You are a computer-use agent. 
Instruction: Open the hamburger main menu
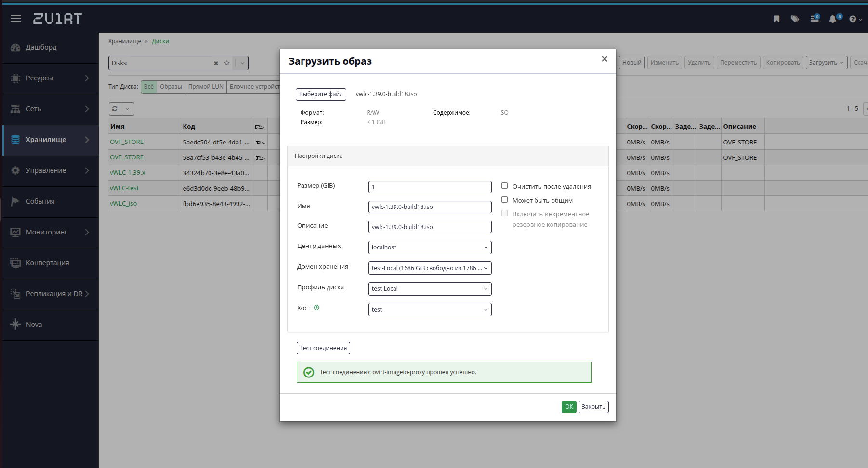(16, 19)
